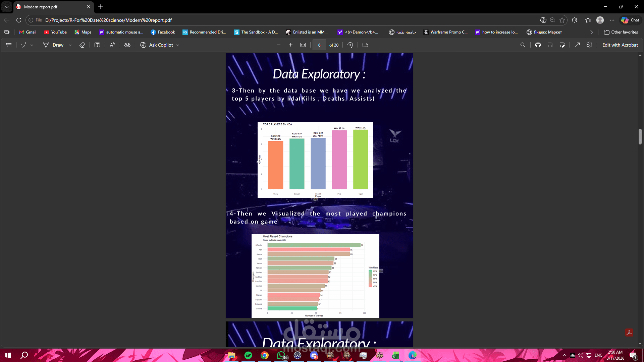Rotate the PDF page
Screen dimensions: 644x362
pos(350,45)
